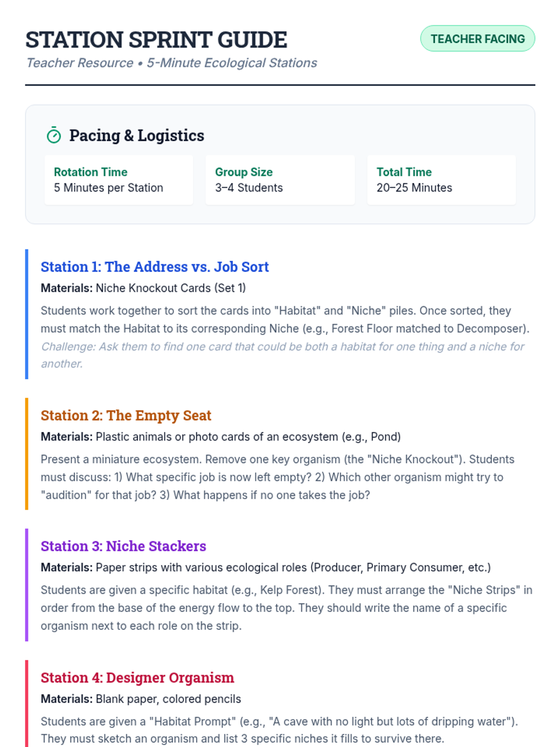Click the orange accent bar of Station 2
Screen dimensions: 560x747
pyautogui.click(x=27, y=453)
